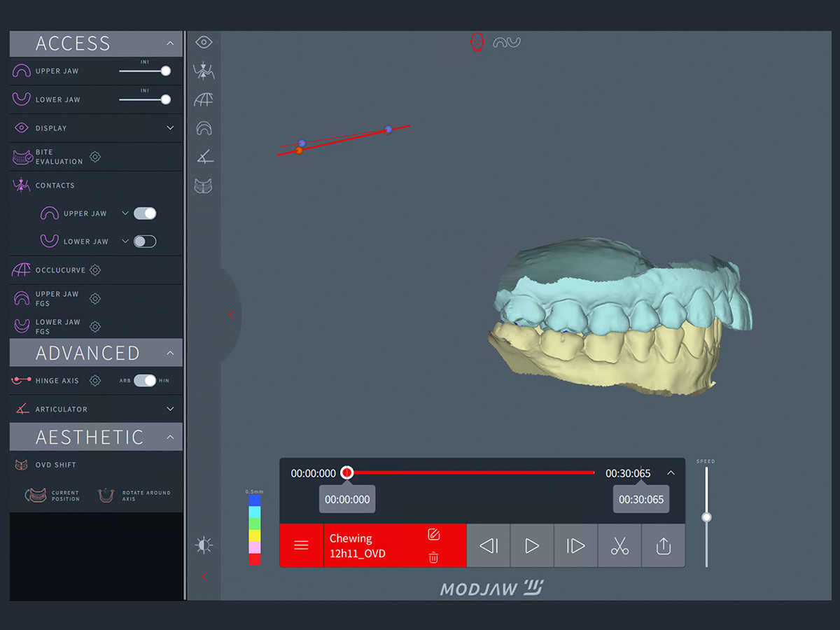Viewport: 840px width, 630px height.
Task: Collapse the ACCESS section header
Action: coord(170,43)
